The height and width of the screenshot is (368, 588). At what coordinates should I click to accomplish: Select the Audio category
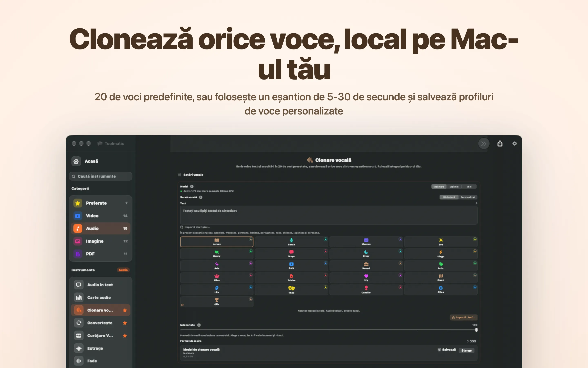coord(101,228)
